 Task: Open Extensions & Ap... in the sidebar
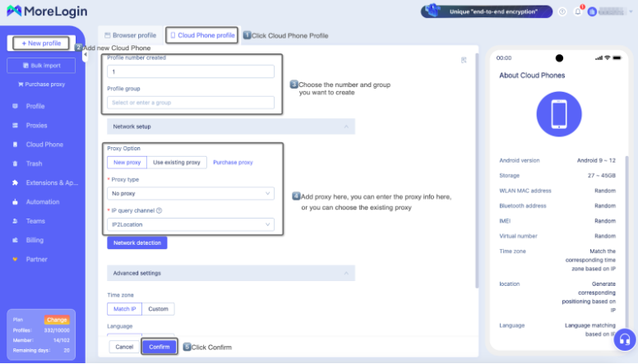(x=52, y=182)
